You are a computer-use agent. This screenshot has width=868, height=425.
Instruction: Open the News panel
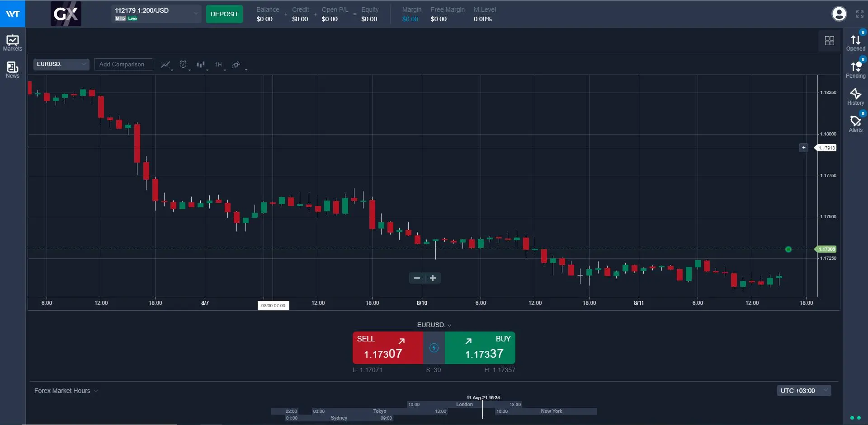(13, 70)
